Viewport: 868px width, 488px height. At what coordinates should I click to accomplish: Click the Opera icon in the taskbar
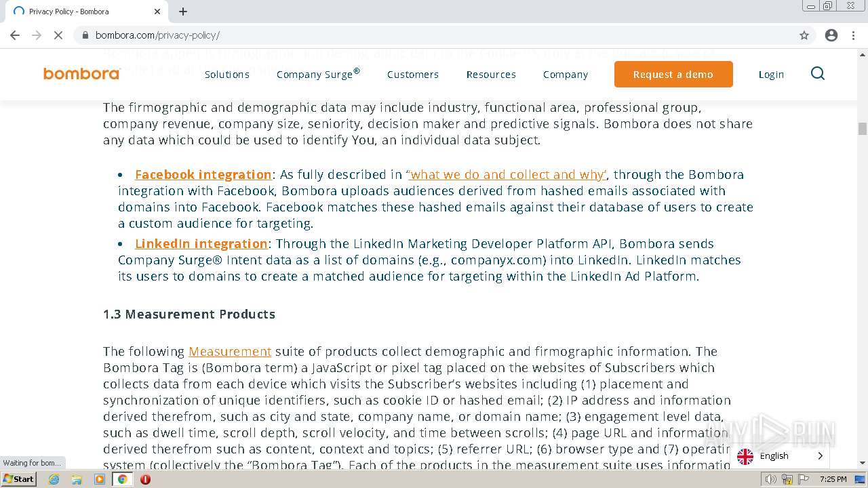(145, 479)
